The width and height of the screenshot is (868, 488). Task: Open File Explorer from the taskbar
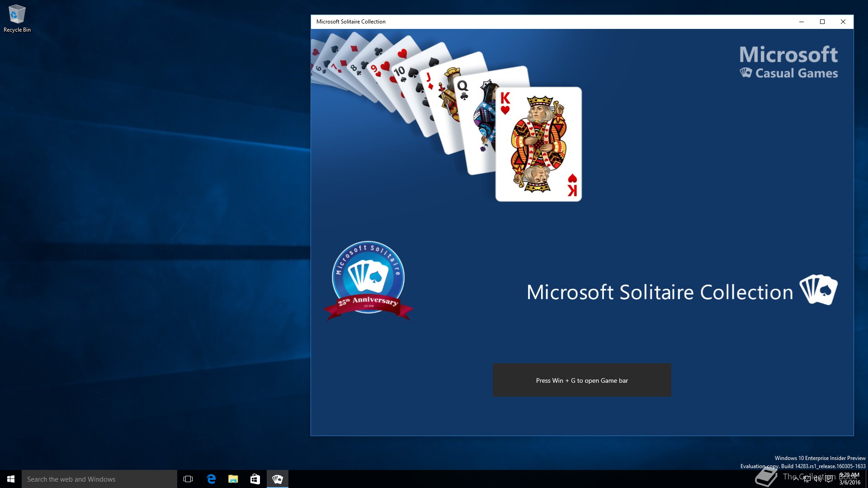tap(233, 479)
